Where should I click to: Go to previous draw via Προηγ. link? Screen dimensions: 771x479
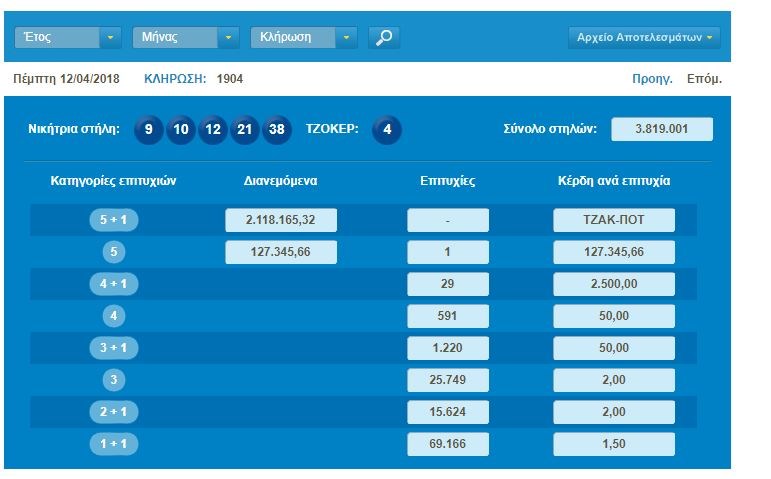[x=652, y=79]
